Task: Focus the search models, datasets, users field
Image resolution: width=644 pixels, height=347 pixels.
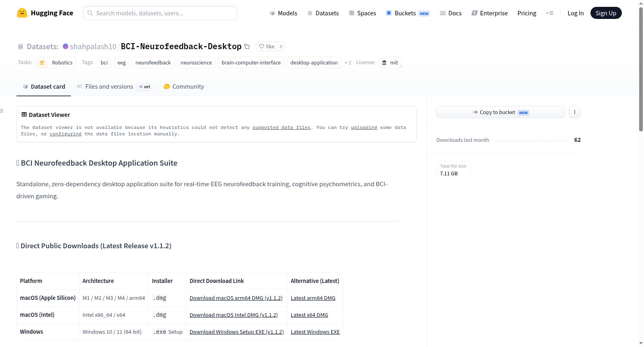Action: (160, 13)
